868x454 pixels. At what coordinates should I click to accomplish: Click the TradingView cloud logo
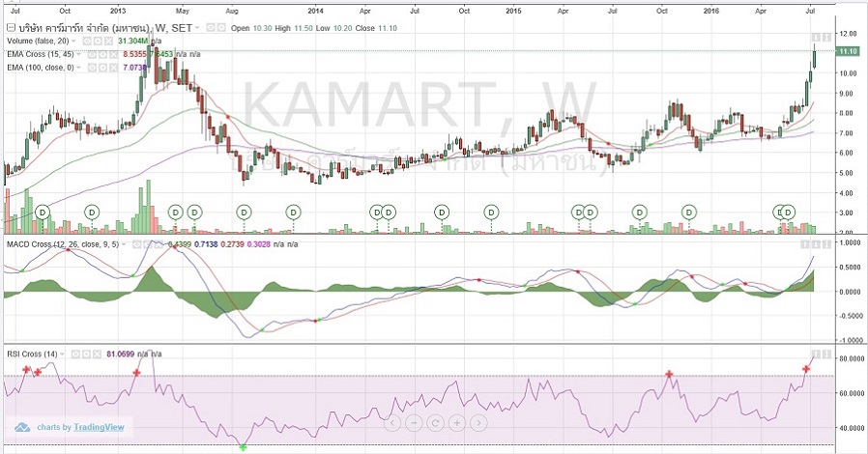point(22,428)
